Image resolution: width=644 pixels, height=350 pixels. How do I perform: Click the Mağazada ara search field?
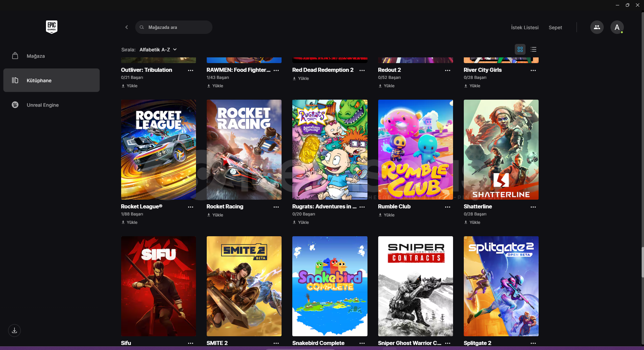click(174, 27)
